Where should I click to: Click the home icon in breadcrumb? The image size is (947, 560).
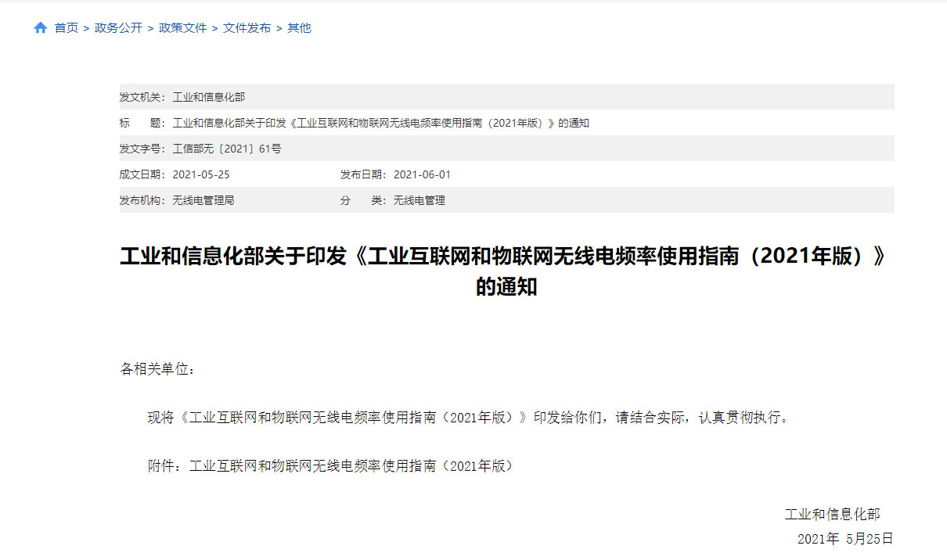point(41,28)
